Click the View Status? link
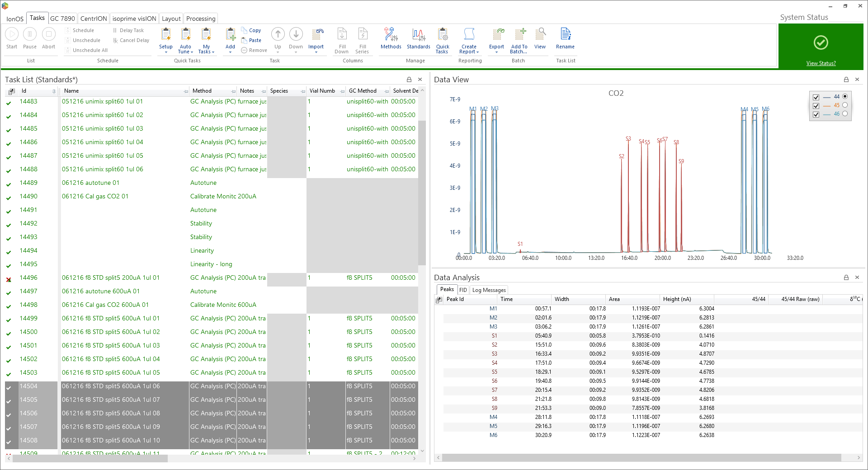Viewport: 868px width, 470px height. (x=821, y=63)
